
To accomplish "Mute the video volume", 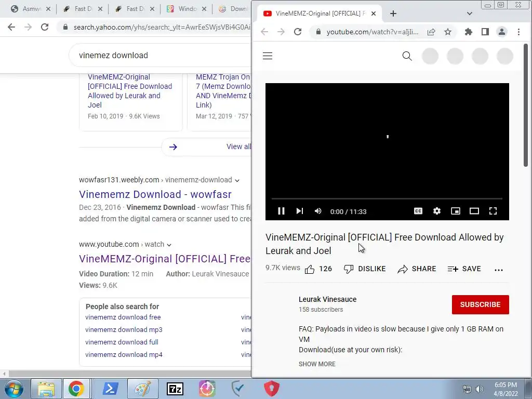I will [x=318, y=211].
